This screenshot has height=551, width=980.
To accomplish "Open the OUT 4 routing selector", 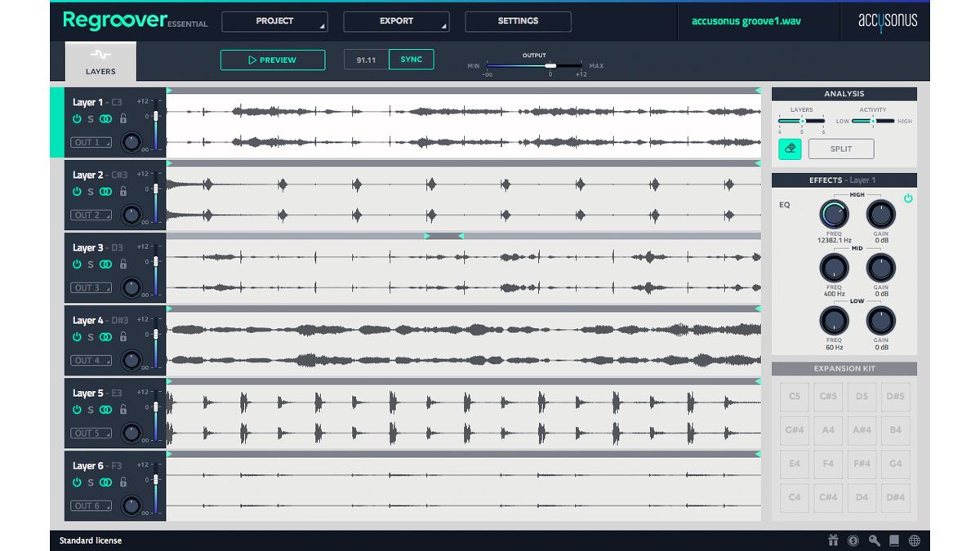I will tap(91, 359).
